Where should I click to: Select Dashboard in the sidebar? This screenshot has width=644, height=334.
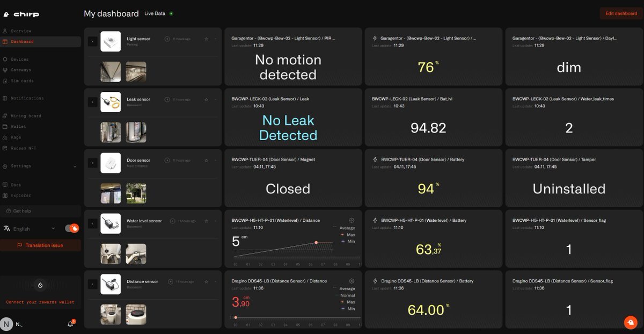click(41, 42)
